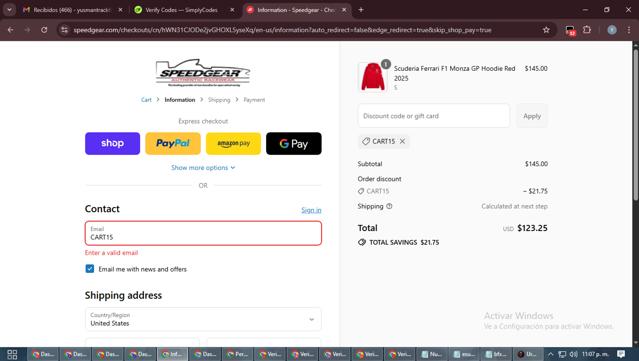Open the tab search dropdown arrow

(x=9, y=10)
